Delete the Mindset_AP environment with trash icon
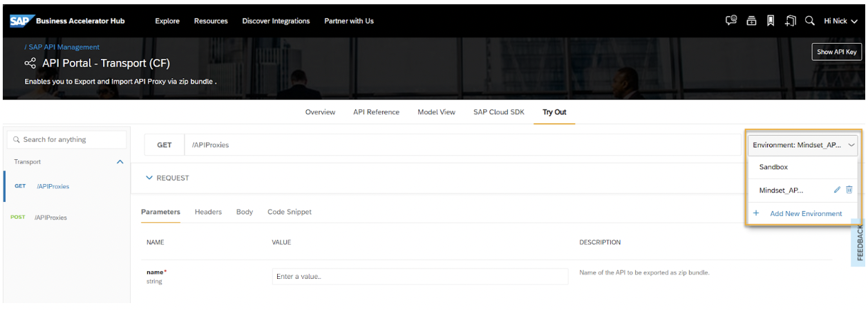 click(849, 190)
